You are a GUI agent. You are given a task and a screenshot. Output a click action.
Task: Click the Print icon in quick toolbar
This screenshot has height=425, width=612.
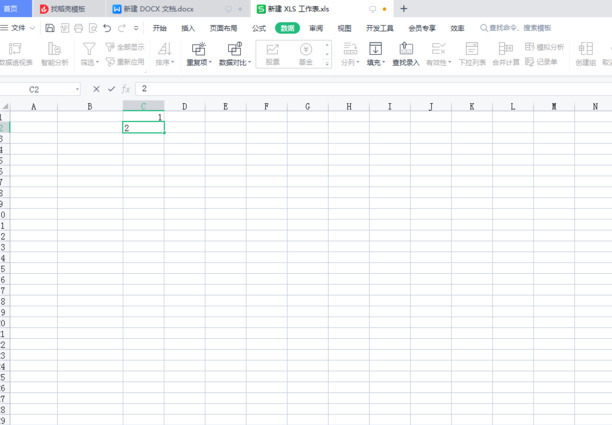(78, 28)
